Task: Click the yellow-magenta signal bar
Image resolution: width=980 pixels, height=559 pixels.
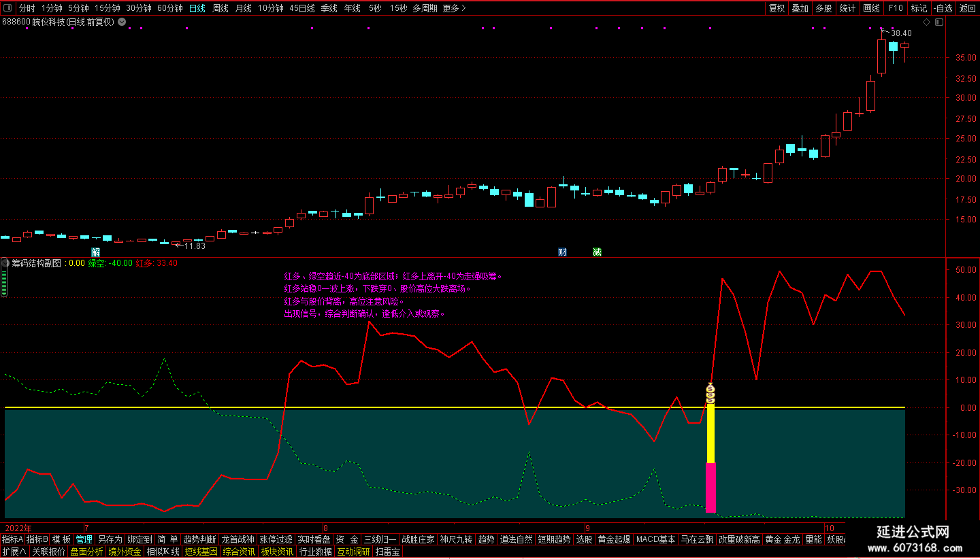Action: [x=710, y=458]
